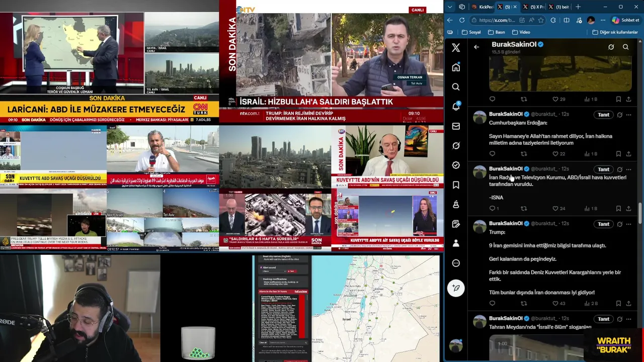Open the note-with-pencil sidebar icon
644x362 pixels.
pos(456,224)
